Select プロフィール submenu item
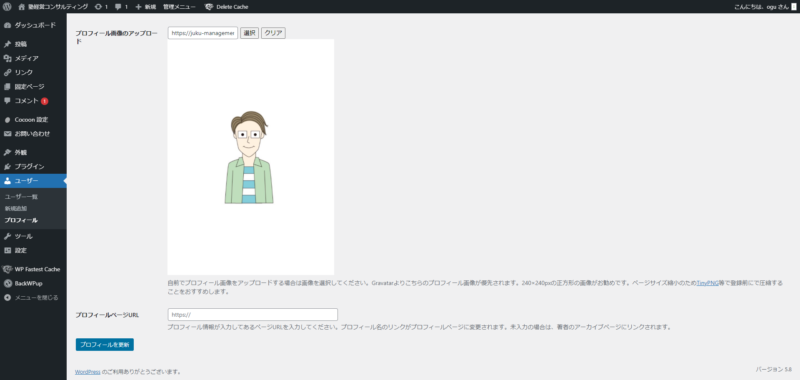800x380 pixels. [x=21, y=220]
